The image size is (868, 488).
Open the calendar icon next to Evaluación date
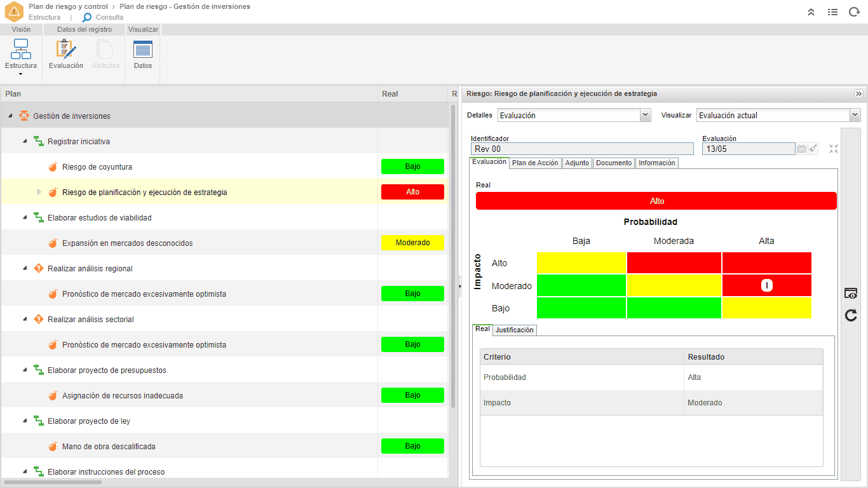pyautogui.click(x=802, y=149)
